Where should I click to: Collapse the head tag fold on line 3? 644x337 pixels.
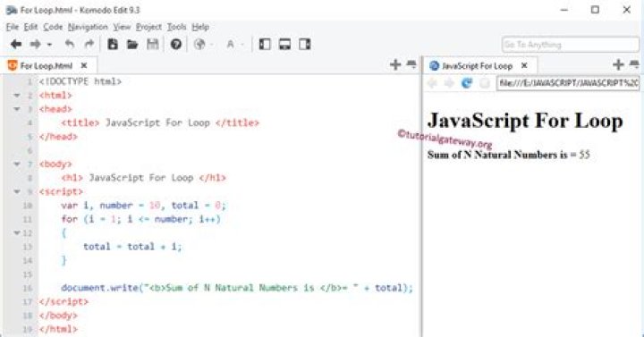click(x=17, y=109)
